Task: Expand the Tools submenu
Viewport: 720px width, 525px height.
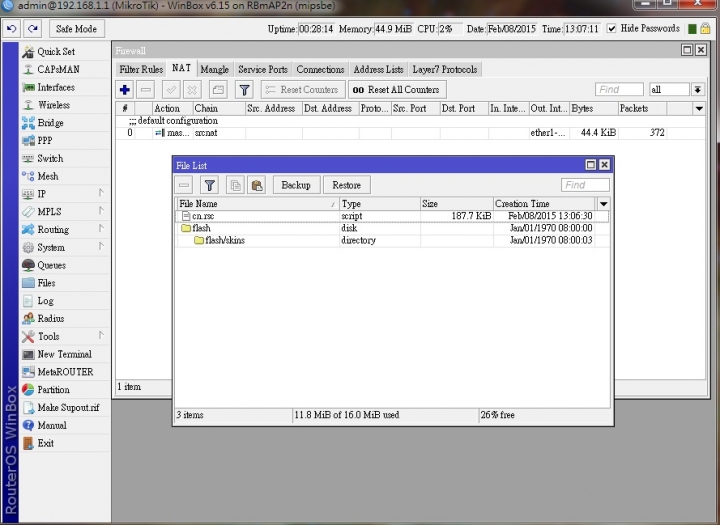Action: point(65,336)
